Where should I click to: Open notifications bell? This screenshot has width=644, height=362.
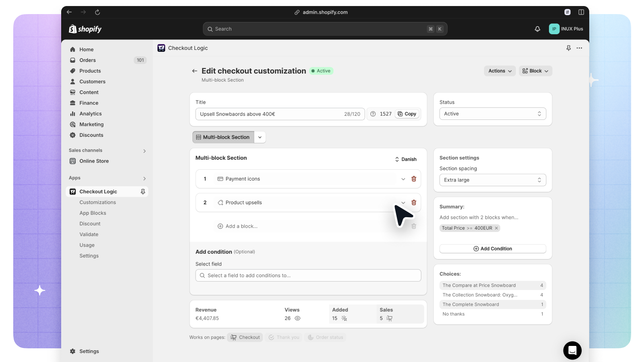pyautogui.click(x=537, y=29)
